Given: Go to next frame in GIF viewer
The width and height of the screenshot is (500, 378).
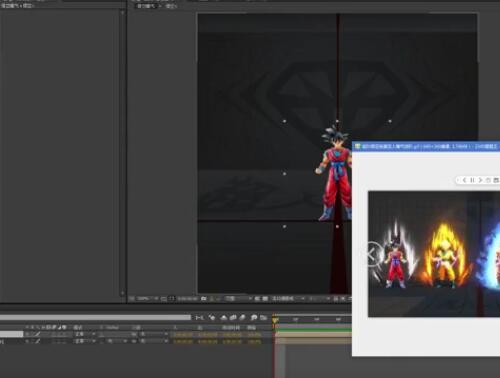Looking at the screenshot, I should tap(480, 180).
